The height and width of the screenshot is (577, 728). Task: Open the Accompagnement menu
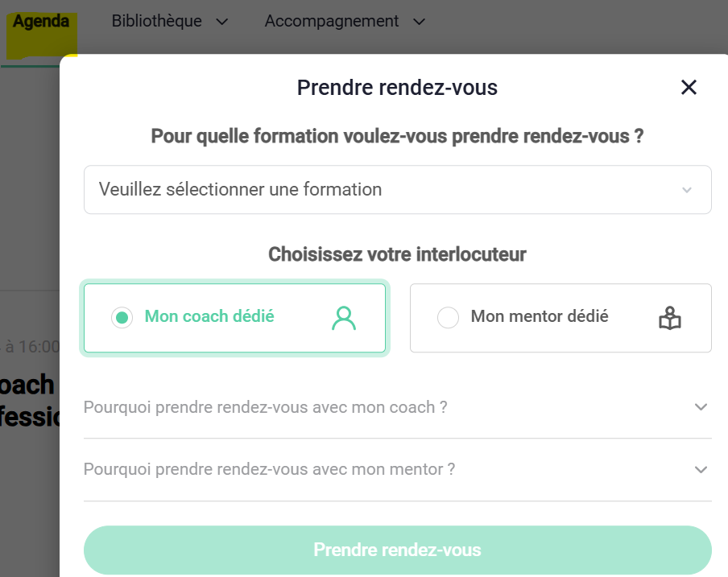coord(332,22)
